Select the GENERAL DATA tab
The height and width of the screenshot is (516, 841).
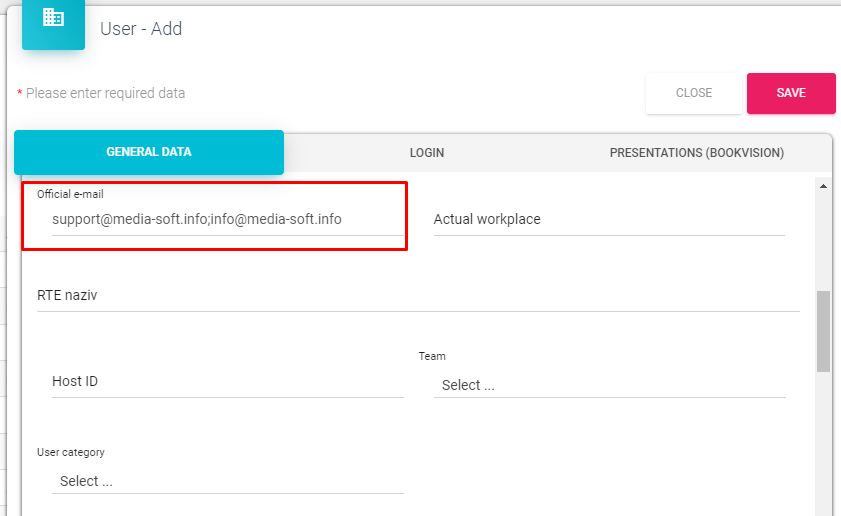pos(149,152)
